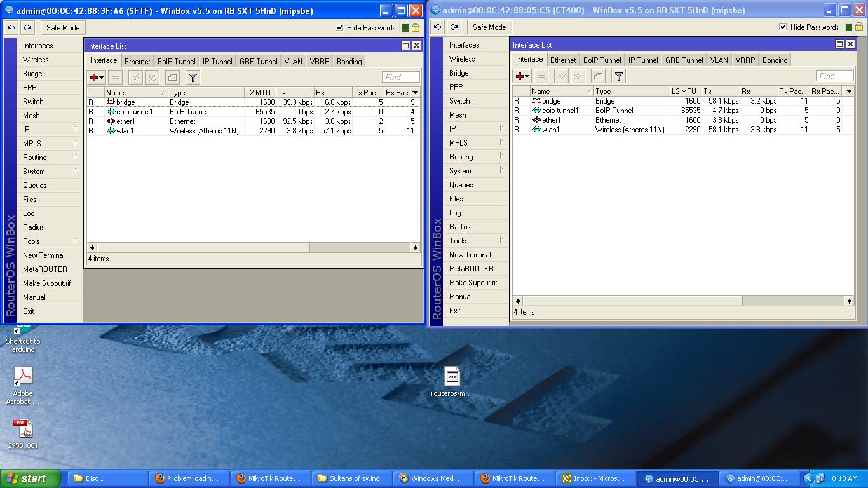Click the remove (minus) icon in SFTF window
The image size is (868, 488).
[x=115, y=78]
